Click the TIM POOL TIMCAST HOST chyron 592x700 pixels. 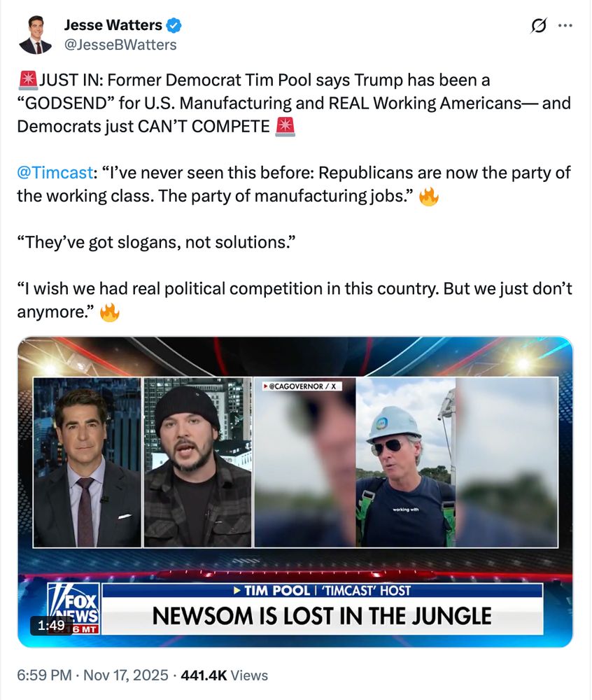point(322,591)
